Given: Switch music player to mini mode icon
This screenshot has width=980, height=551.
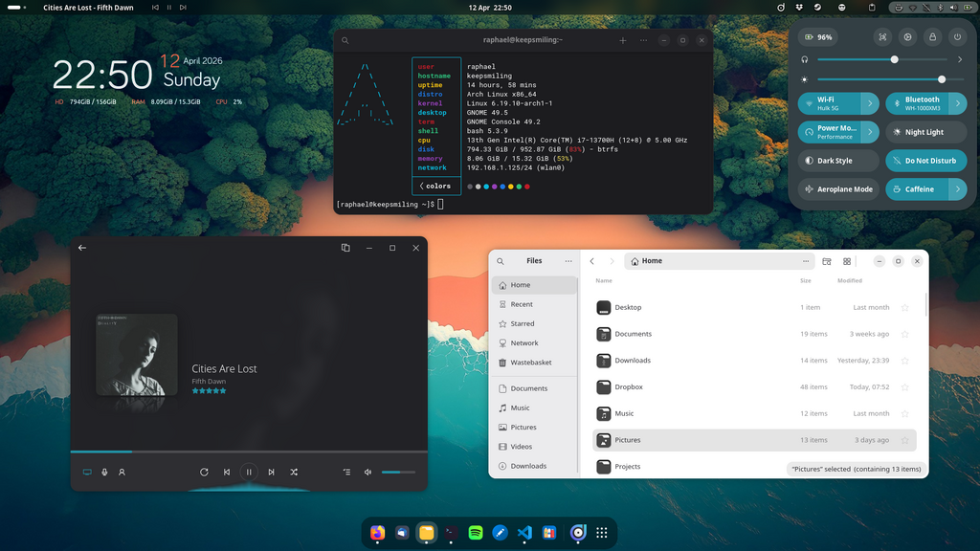Looking at the screenshot, I should point(345,248).
